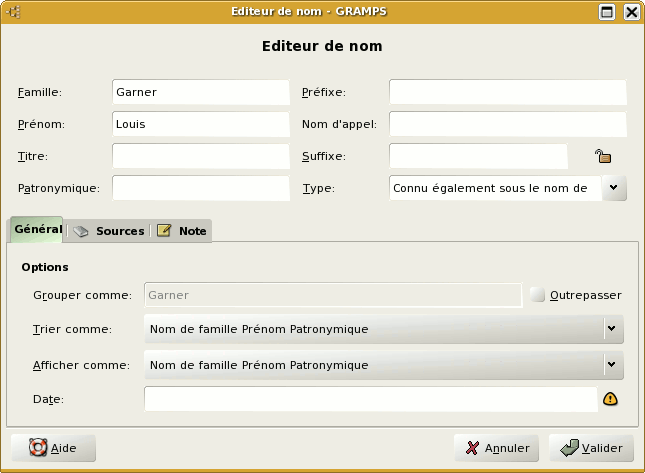Click the date warning icon

point(610,399)
